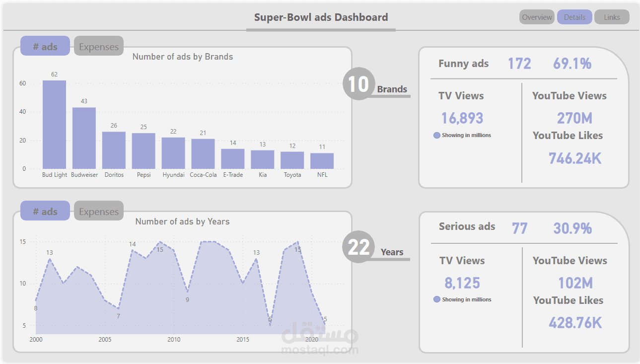
Task: Click the 'Funny ads' card title
Action: pyautogui.click(x=463, y=64)
